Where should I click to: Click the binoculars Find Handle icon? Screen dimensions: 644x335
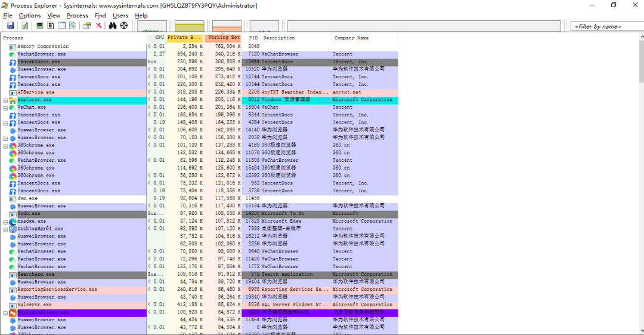point(113,26)
